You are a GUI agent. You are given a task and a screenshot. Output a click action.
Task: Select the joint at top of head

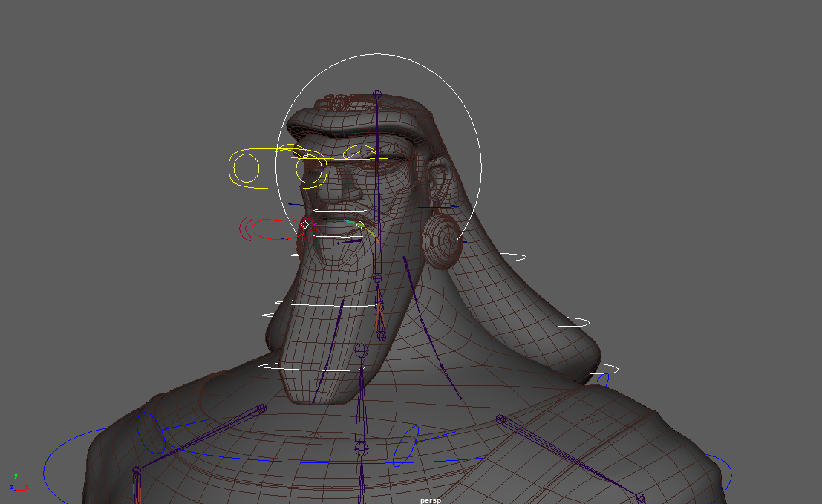pos(377,94)
